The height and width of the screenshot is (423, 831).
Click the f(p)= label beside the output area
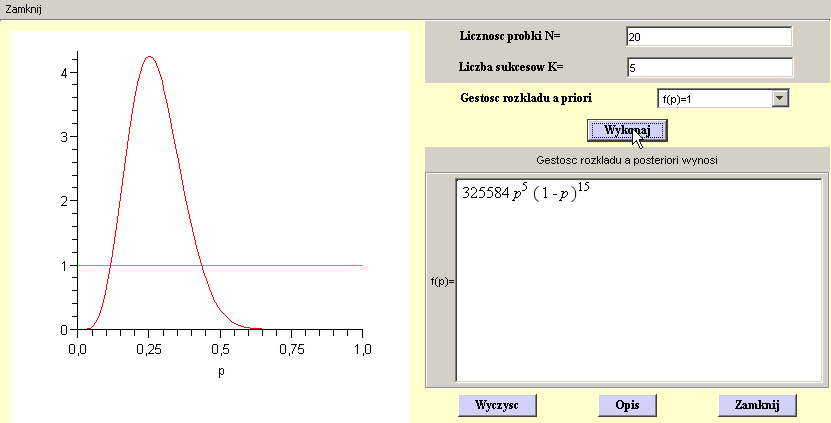coord(440,281)
